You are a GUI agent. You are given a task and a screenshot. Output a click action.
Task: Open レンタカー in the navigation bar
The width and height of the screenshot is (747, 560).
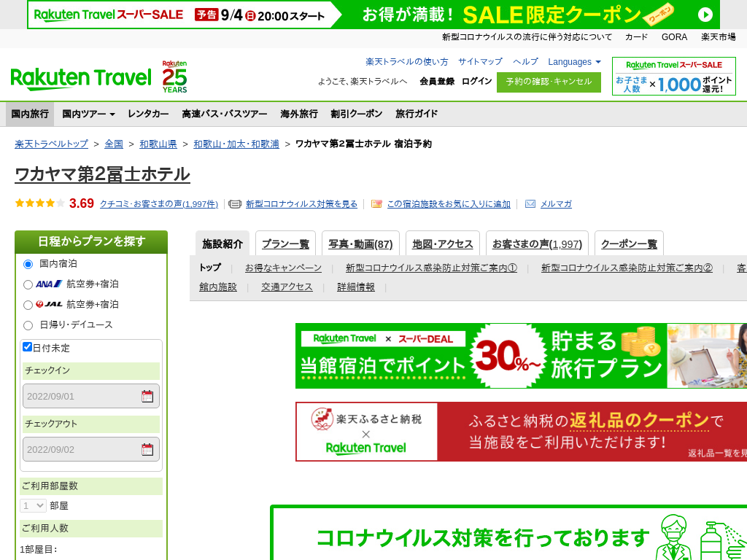click(148, 114)
